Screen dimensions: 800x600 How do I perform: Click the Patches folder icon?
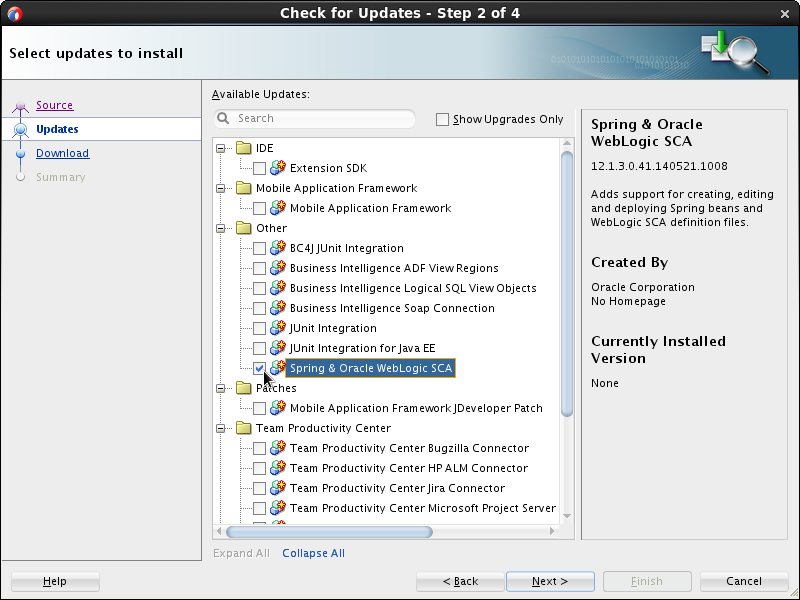[244, 388]
